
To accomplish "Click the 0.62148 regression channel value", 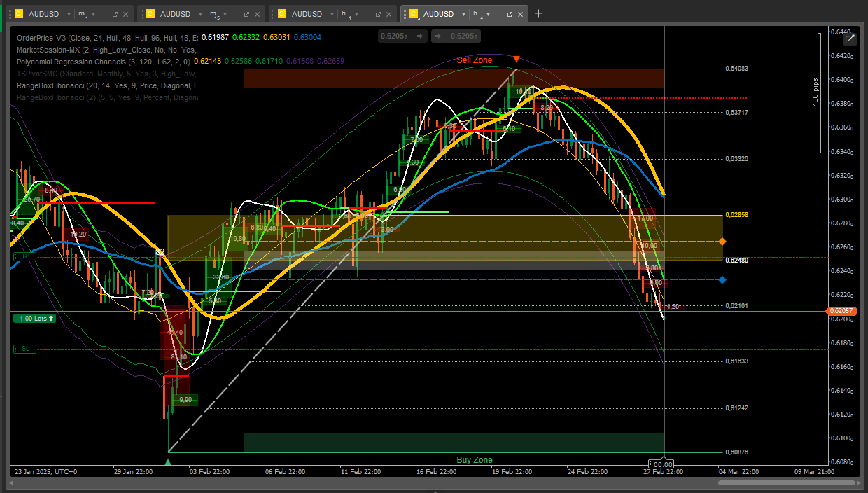I will click(x=207, y=62).
